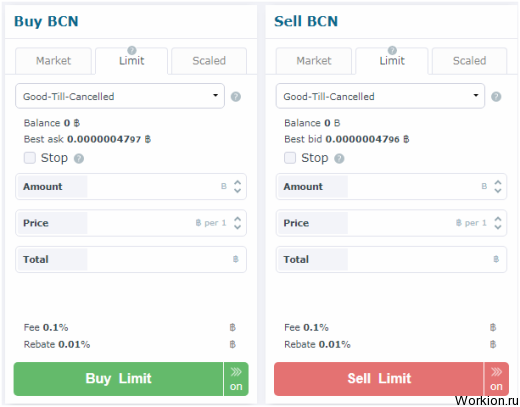This screenshot has height=407, width=520.
Task: Click Rebate 0.01% text in Sell panel
Action: [x=317, y=344]
